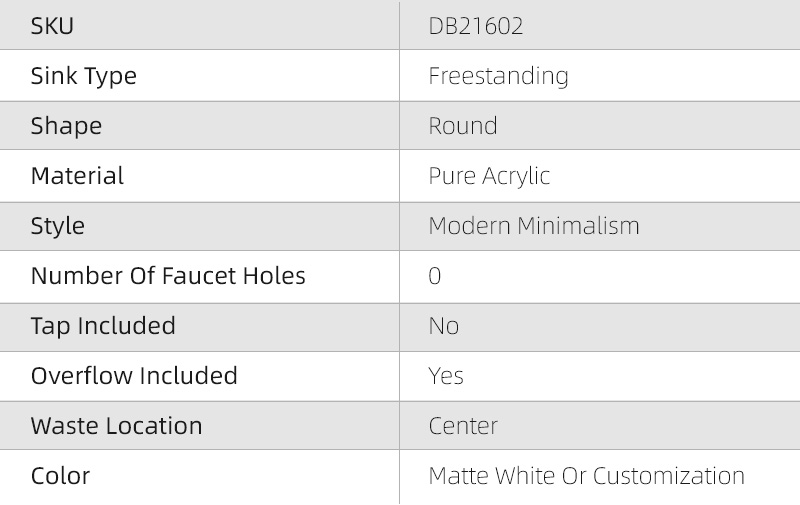
Task: Click the Material label cell
Action: pos(78,176)
